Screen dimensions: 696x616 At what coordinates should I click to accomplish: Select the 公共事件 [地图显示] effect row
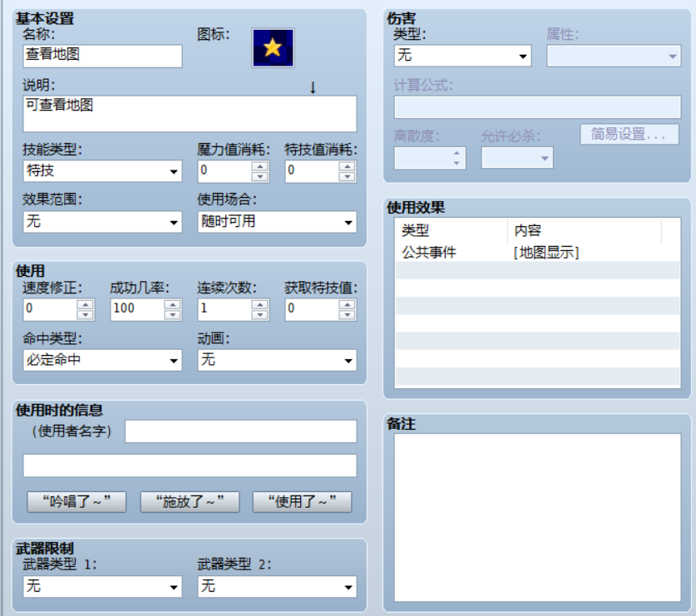[x=537, y=253]
